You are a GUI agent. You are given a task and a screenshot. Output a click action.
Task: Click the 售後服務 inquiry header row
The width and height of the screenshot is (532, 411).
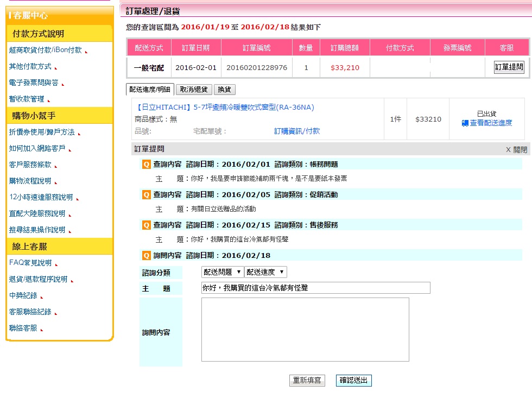click(331, 225)
